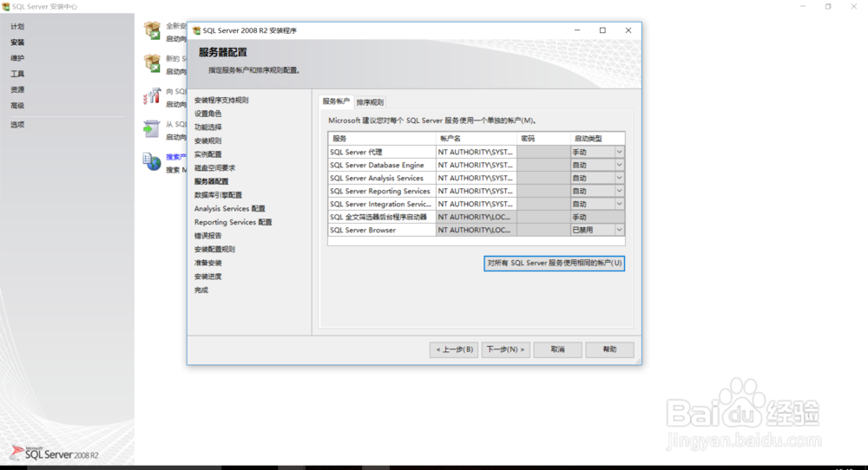The width and height of the screenshot is (868, 470).
Task: Click the 帐户名 column header
Action: point(476,138)
